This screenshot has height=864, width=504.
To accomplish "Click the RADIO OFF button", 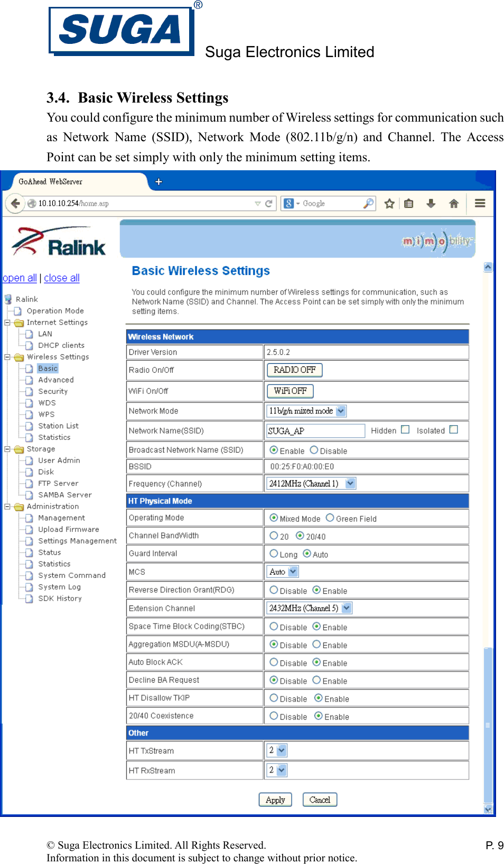I will [x=295, y=370].
